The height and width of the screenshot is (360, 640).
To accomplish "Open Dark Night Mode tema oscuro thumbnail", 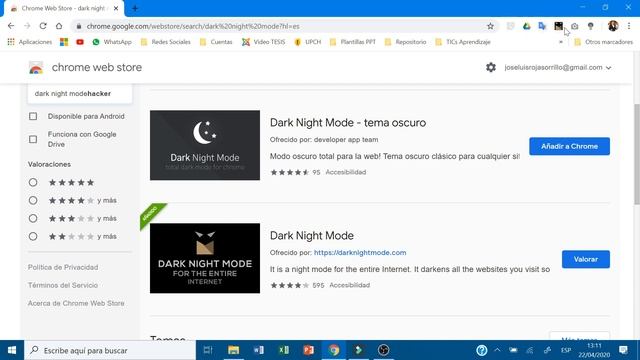I will [x=205, y=145].
